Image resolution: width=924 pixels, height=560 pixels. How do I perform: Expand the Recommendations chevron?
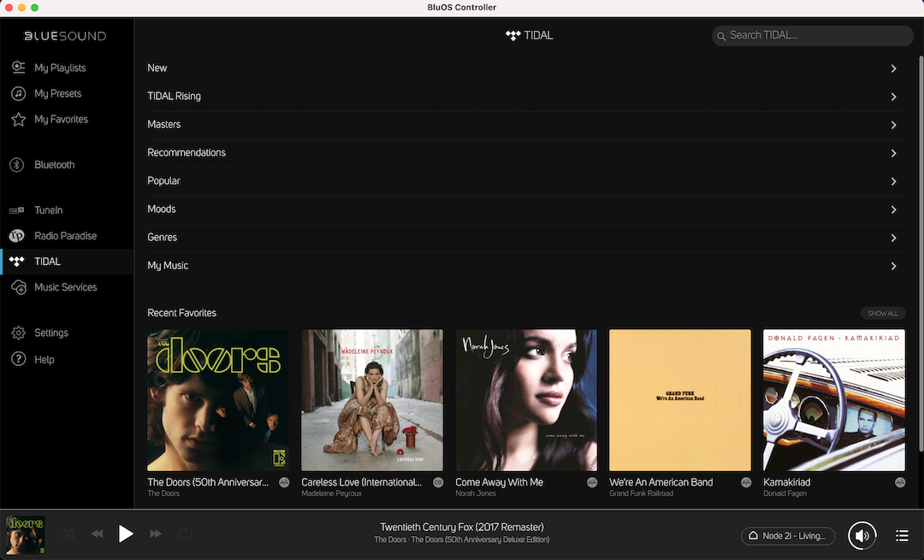(893, 153)
